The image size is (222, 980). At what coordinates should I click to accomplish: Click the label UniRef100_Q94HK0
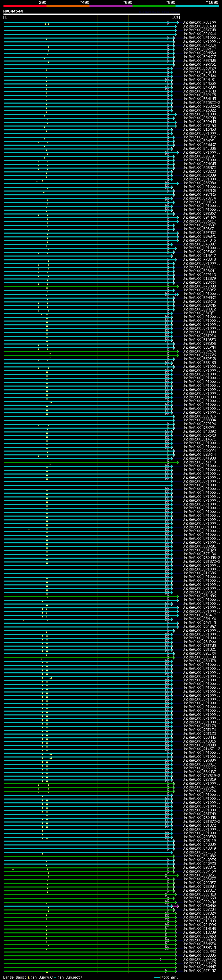(199, 218)
